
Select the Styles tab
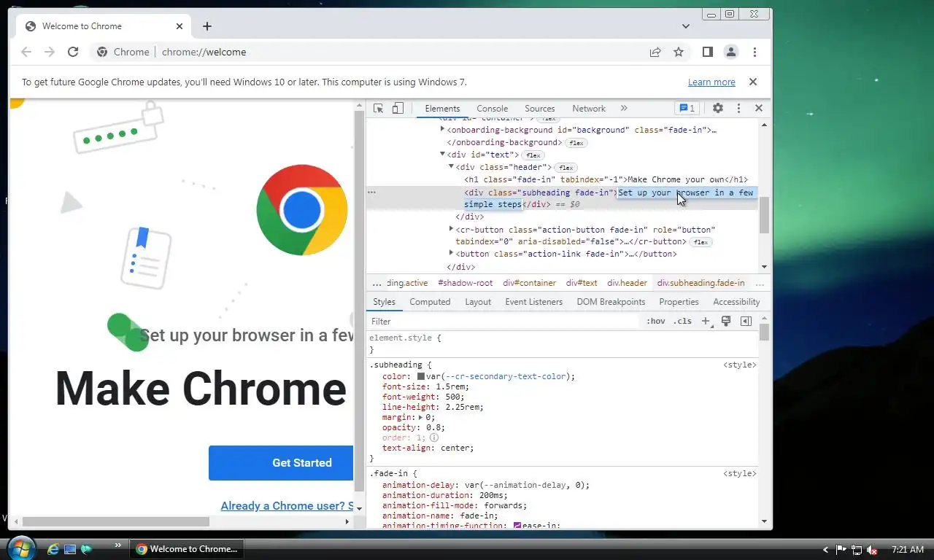pos(384,302)
